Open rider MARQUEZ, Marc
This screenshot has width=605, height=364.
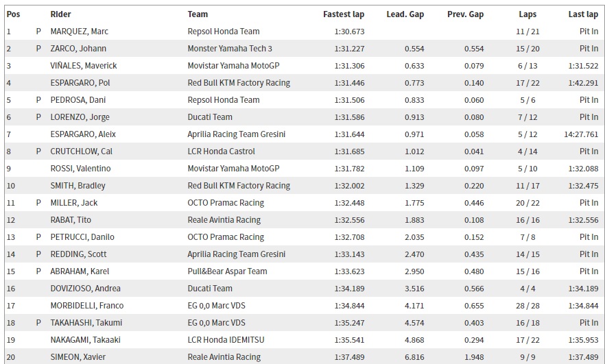tap(80, 32)
